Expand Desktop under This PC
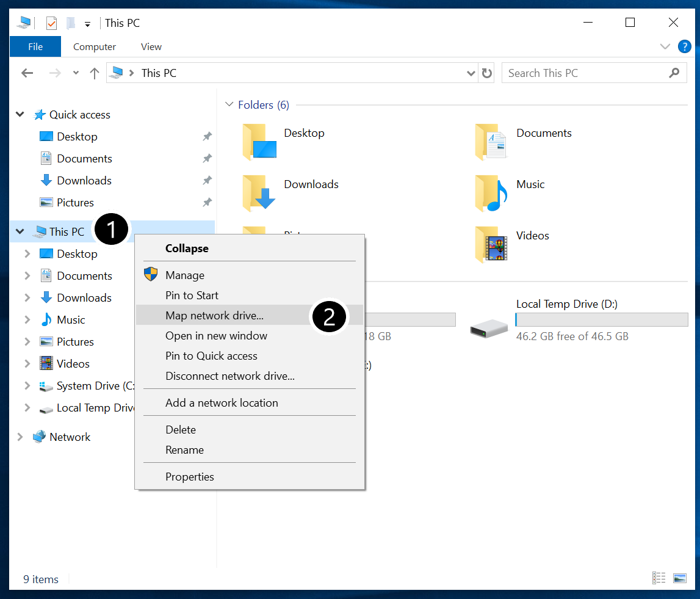The image size is (700, 599). [27, 254]
